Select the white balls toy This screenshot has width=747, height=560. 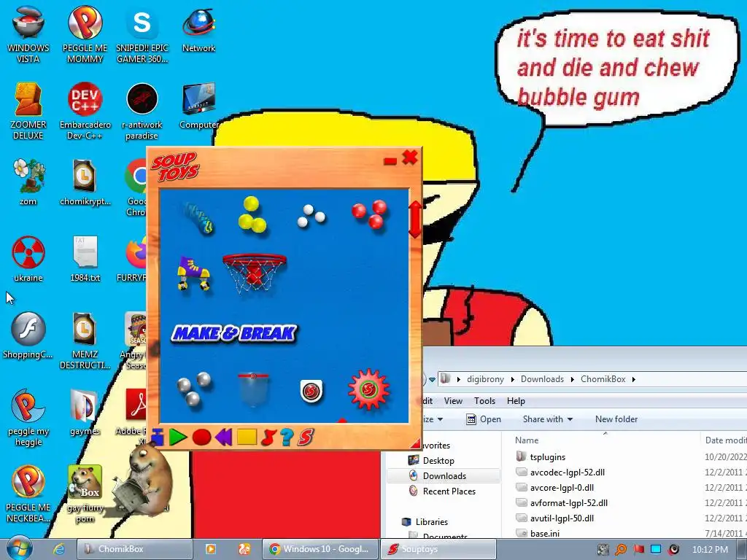click(311, 216)
